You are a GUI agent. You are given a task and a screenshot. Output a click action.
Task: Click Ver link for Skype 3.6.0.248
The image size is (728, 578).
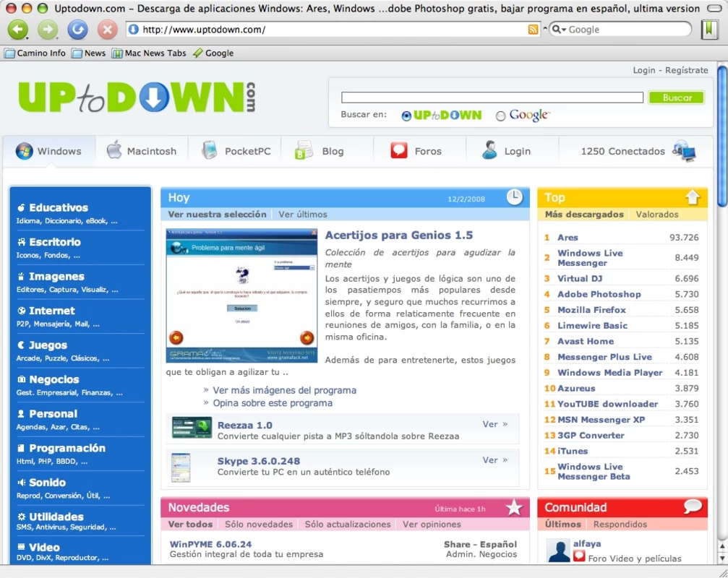point(495,460)
